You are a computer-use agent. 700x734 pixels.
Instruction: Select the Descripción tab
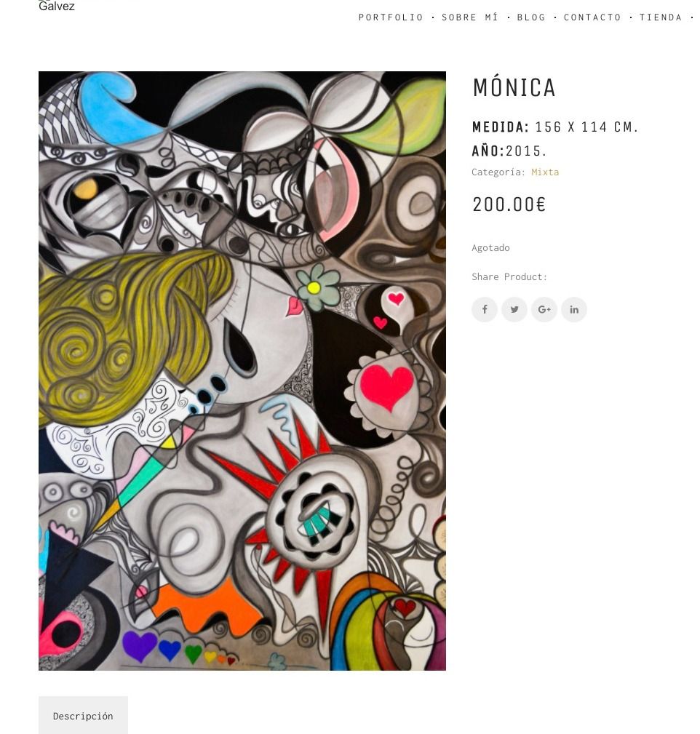[x=83, y=716]
